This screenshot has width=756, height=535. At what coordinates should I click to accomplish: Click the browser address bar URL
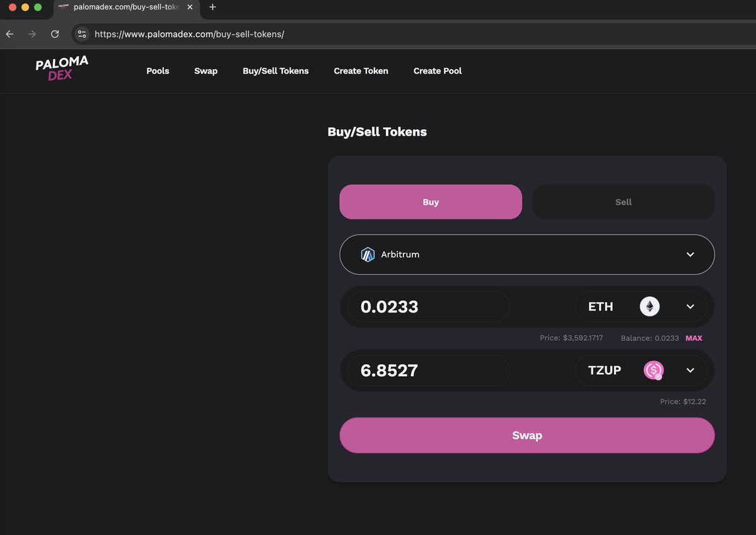pos(189,34)
